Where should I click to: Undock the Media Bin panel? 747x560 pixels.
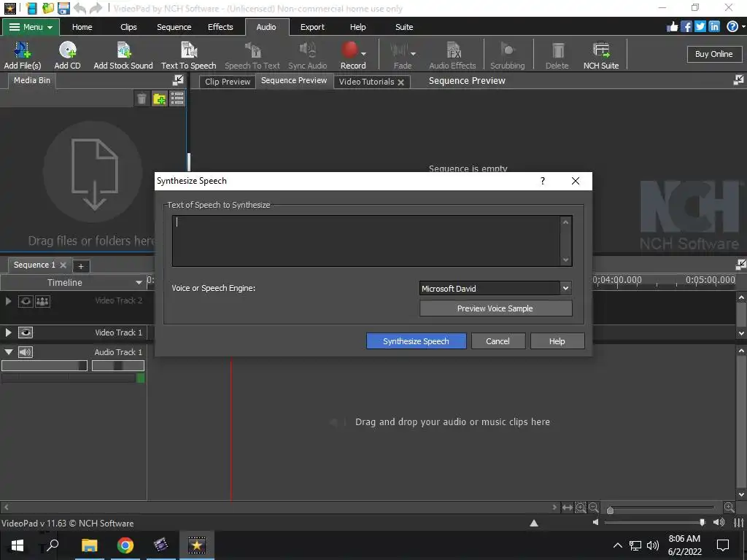(x=178, y=80)
